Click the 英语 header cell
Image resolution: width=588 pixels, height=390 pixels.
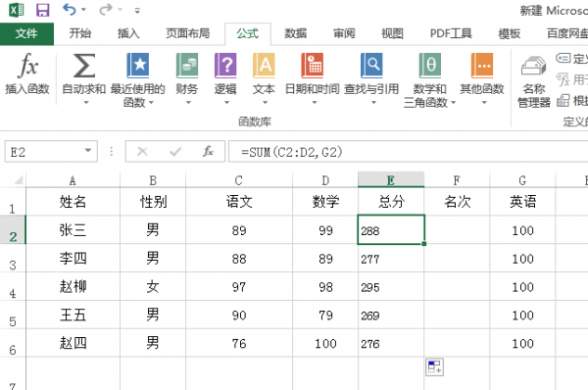click(522, 202)
